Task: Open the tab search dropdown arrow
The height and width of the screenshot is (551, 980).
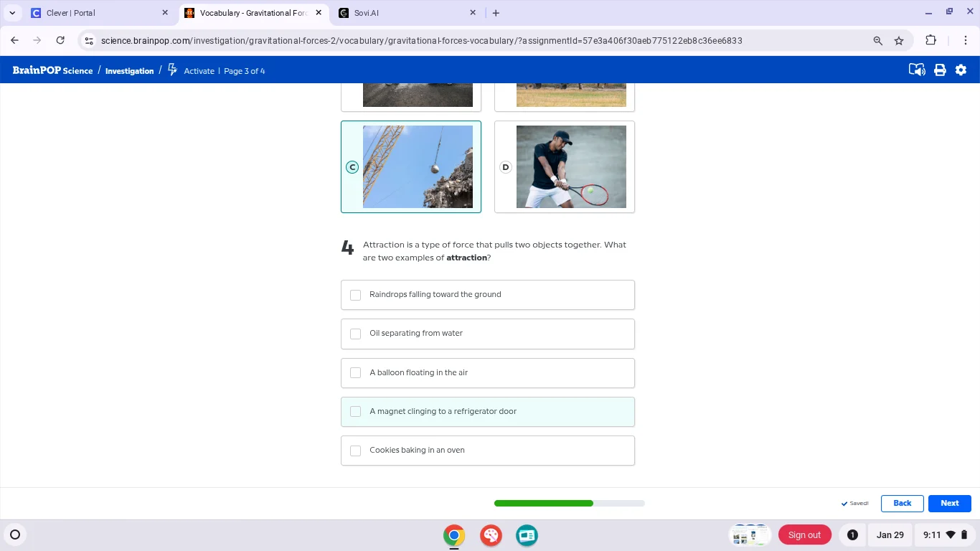Action: coord(12,13)
